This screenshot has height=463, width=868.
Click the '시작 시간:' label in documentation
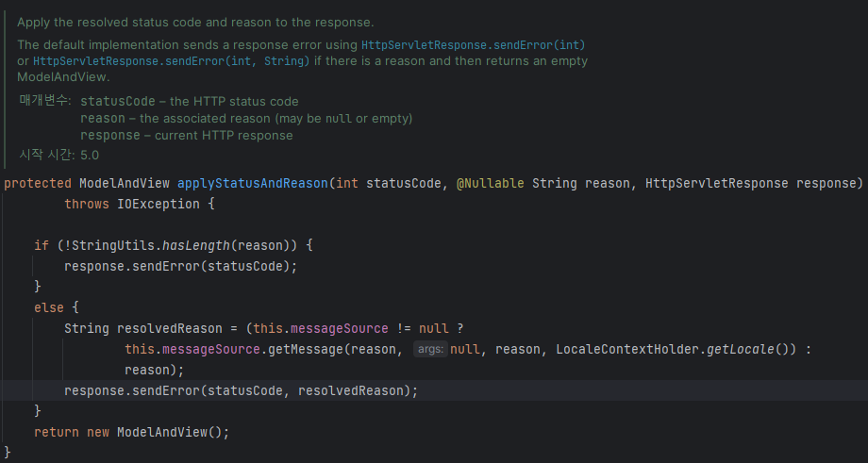(47, 155)
